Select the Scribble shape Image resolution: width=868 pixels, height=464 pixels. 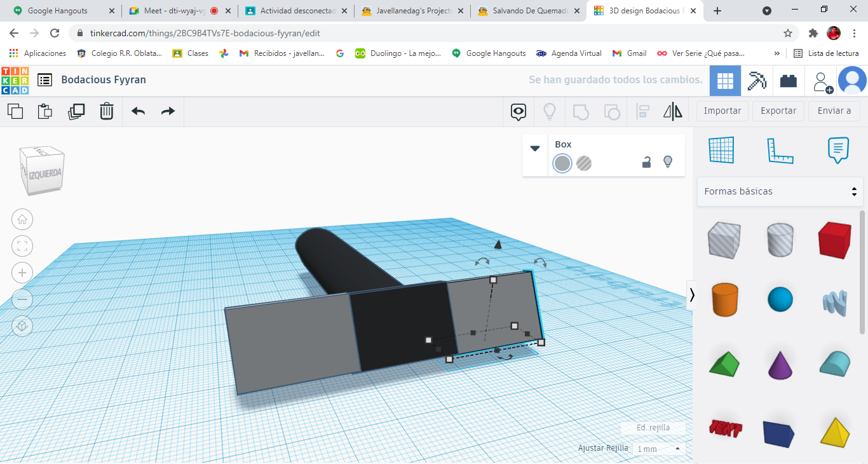point(834,303)
